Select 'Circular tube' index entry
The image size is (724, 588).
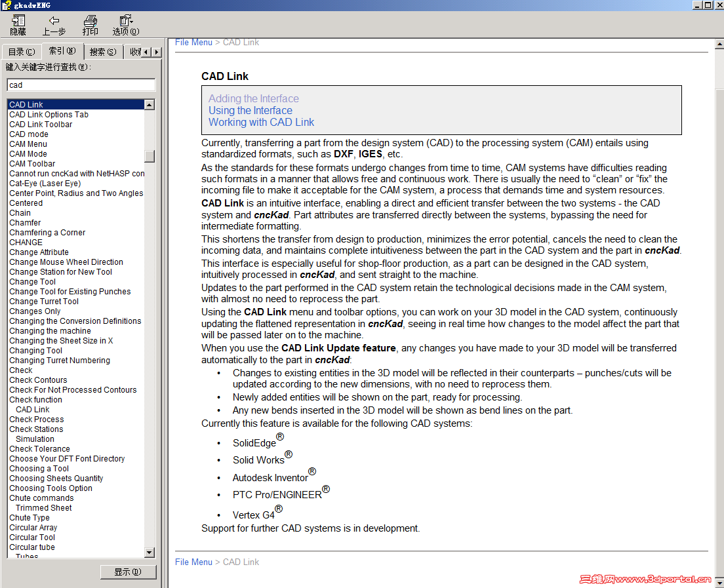point(32,547)
